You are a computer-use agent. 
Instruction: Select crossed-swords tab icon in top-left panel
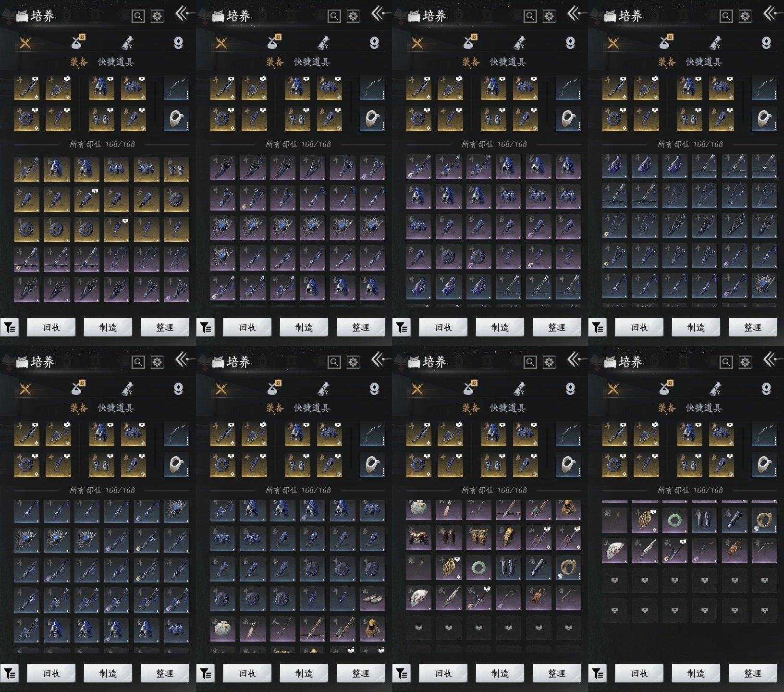[x=25, y=43]
